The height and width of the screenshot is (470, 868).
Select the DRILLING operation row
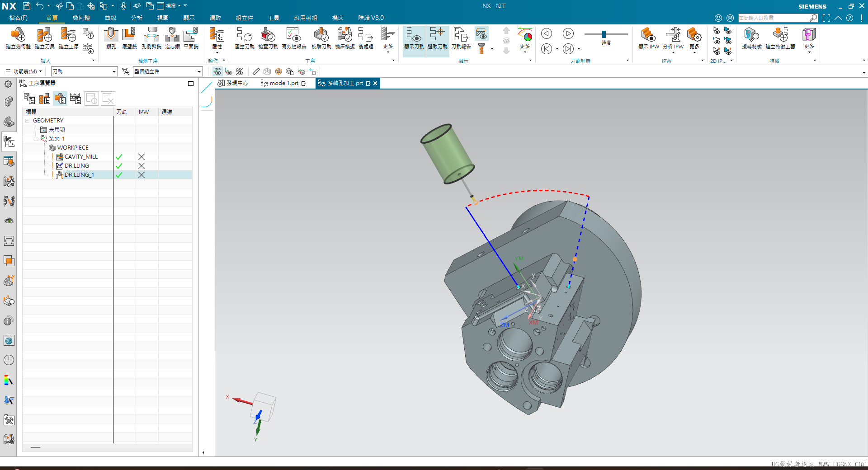tap(108, 166)
